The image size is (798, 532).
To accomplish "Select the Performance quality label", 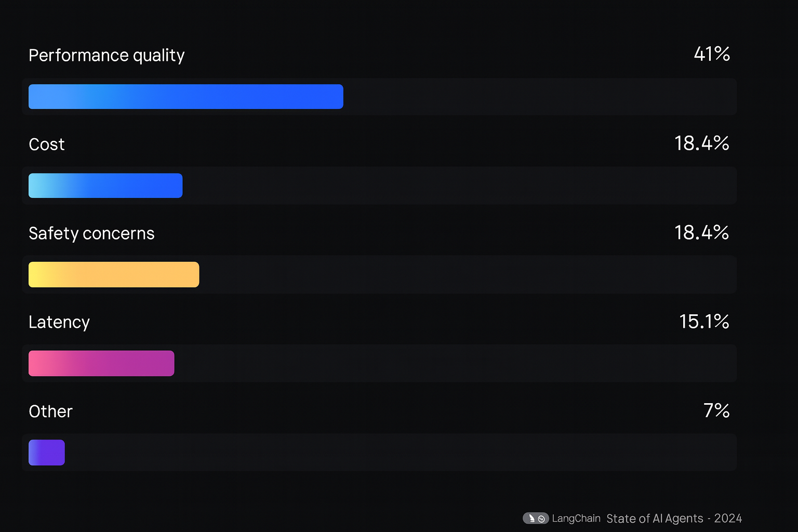I will click(x=107, y=56).
